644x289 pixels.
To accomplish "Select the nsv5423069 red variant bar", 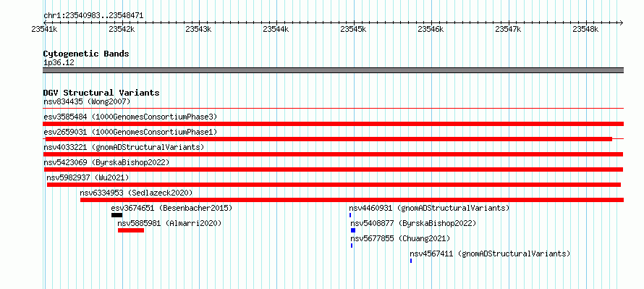I will click(334, 169).
